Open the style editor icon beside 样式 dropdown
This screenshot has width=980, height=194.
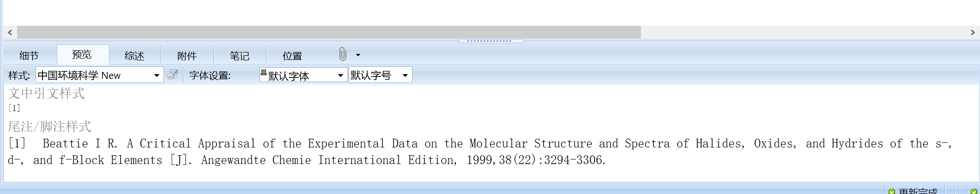coord(173,75)
